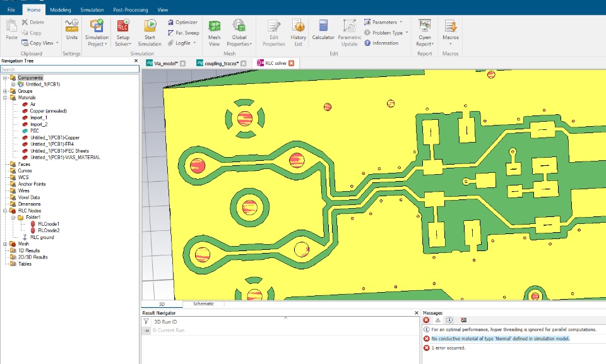Select RLCnode1 in the tree
This screenshot has height=364, width=606.
pos(49,224)
